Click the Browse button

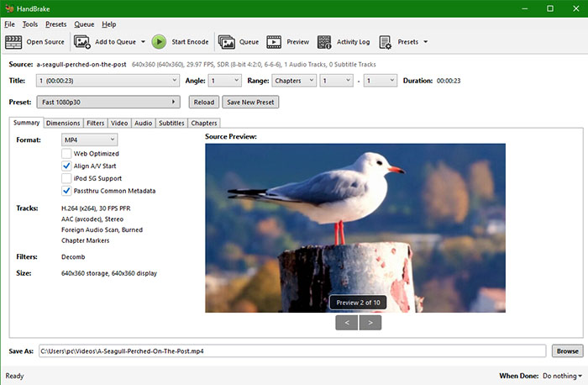click(x=567, y=351)
